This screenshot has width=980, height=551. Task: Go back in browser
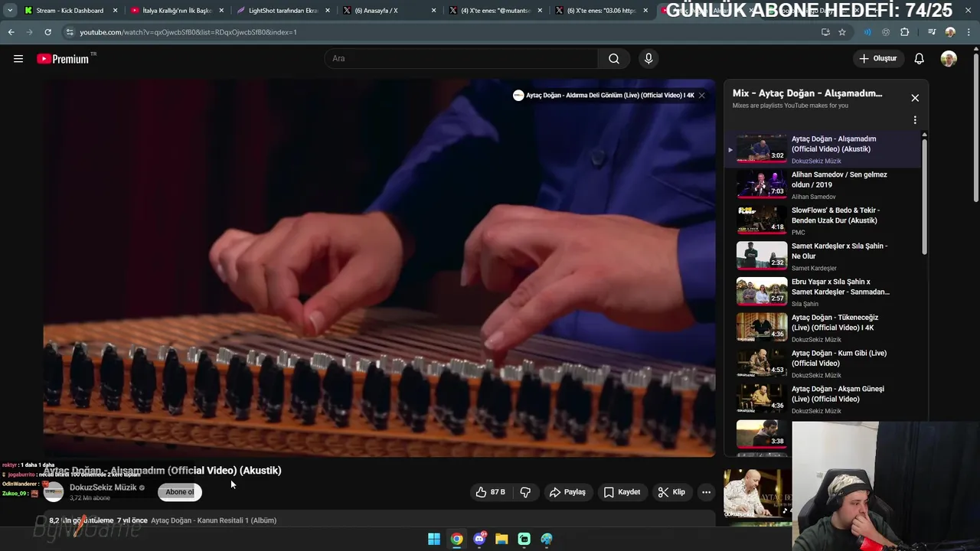pyautogui.click(x=11, y=32)
